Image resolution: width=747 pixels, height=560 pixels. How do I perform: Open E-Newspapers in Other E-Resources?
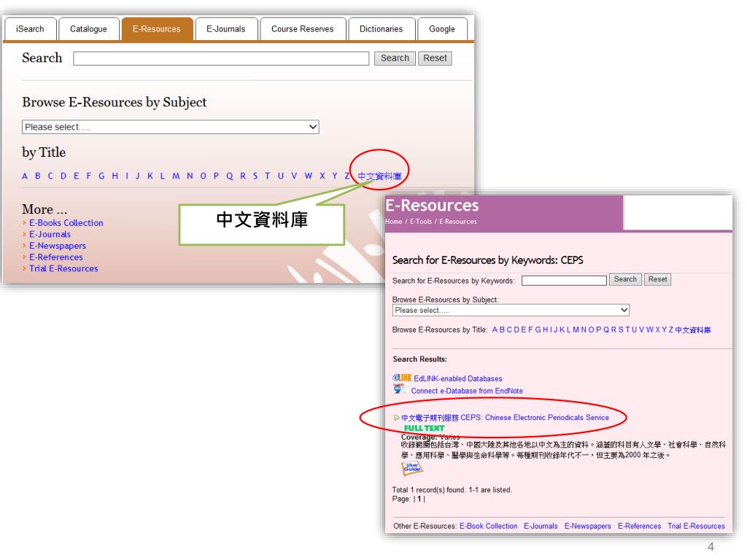tap(588, 526)
